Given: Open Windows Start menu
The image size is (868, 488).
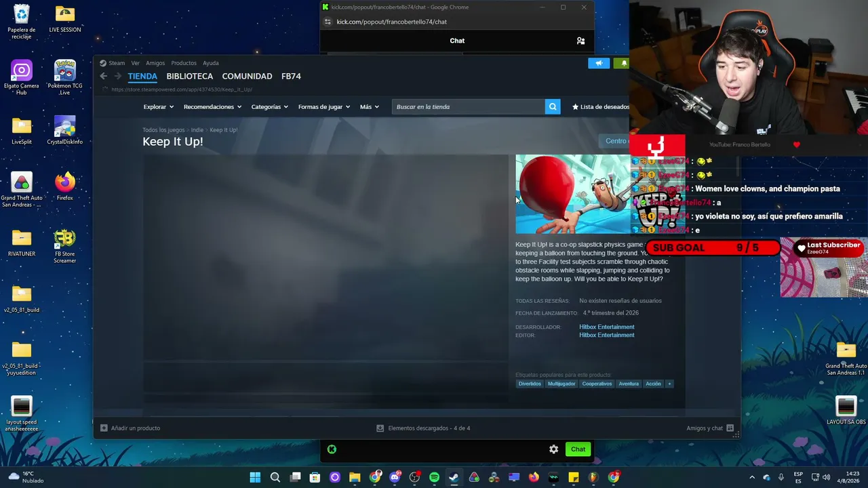Looking at the screenshot, I should 255,477.
